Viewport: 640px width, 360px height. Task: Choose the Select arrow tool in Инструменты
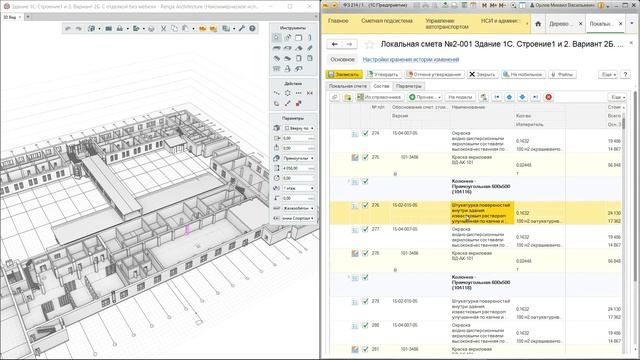(x=277, y=38)
